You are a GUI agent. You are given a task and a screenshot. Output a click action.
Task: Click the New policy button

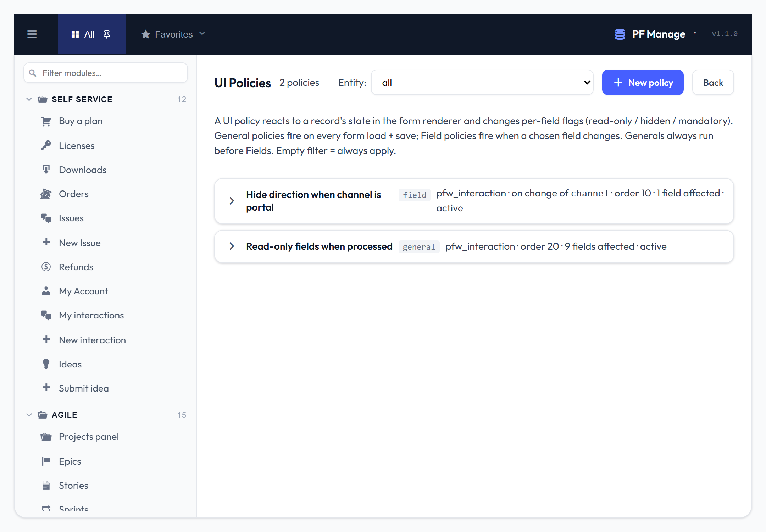(643, 82)
